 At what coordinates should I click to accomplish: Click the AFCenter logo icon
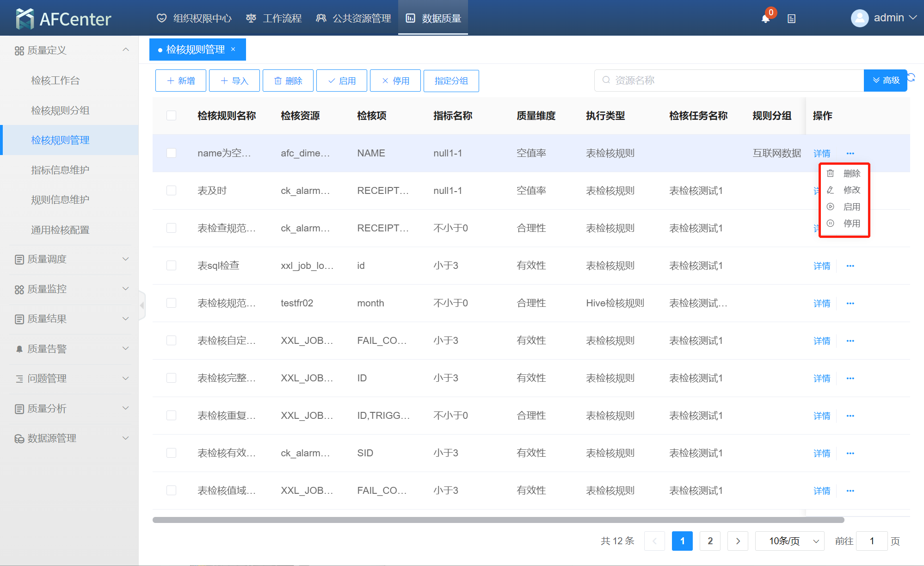(x=25, y=19)
